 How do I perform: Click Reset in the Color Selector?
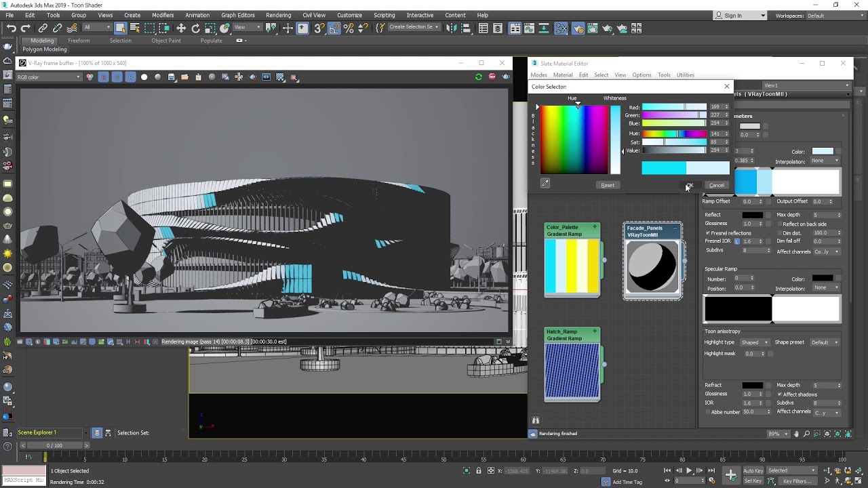pyautogui.click(x=607, y=185)
